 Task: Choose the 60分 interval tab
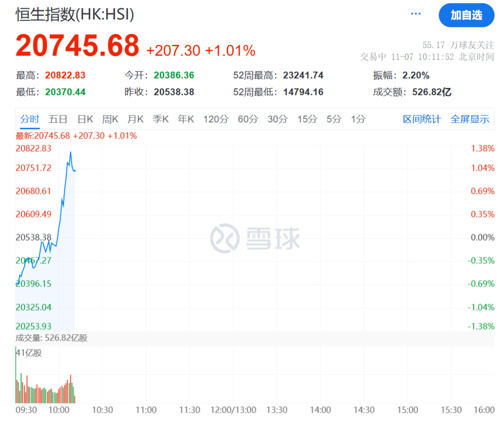(x=248, y=119)
